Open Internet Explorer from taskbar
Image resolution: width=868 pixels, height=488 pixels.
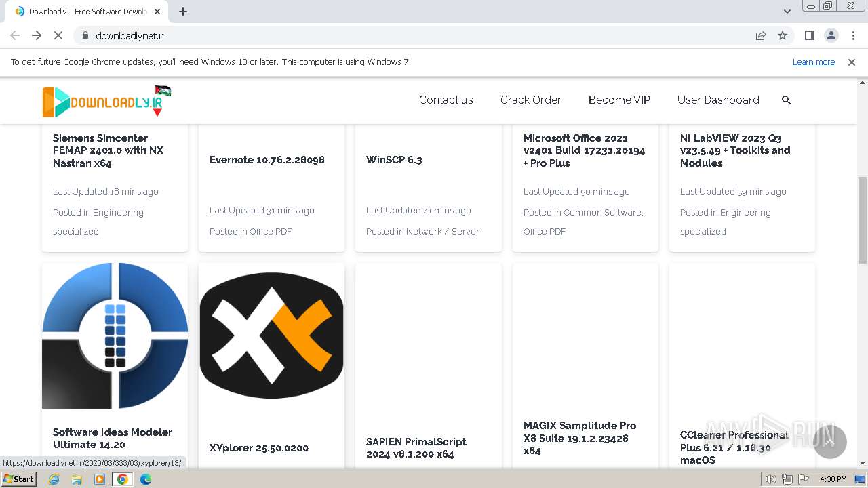(54, 479)
